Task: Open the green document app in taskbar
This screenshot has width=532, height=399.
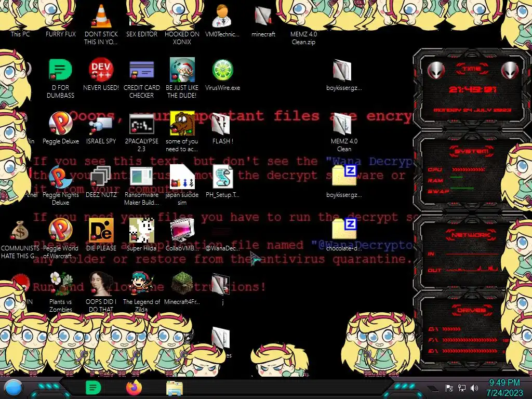Action: (x=93, y=388)
